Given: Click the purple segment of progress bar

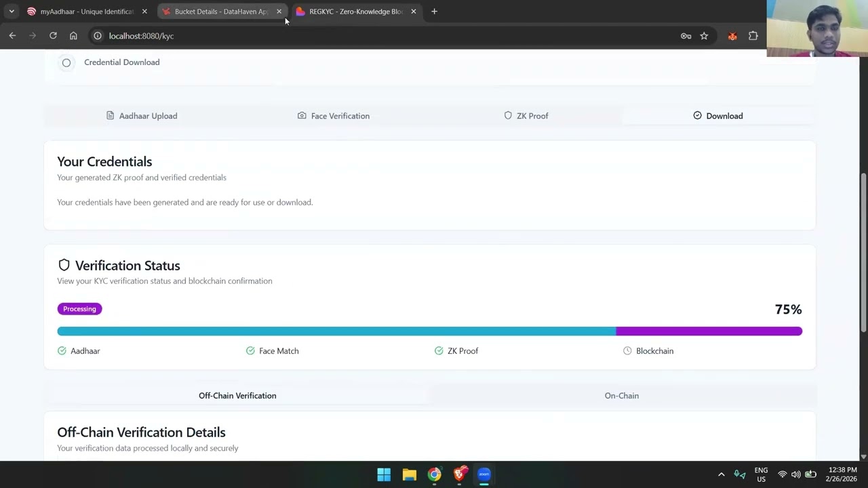Looking at the screenshot, I should point(709,331).
